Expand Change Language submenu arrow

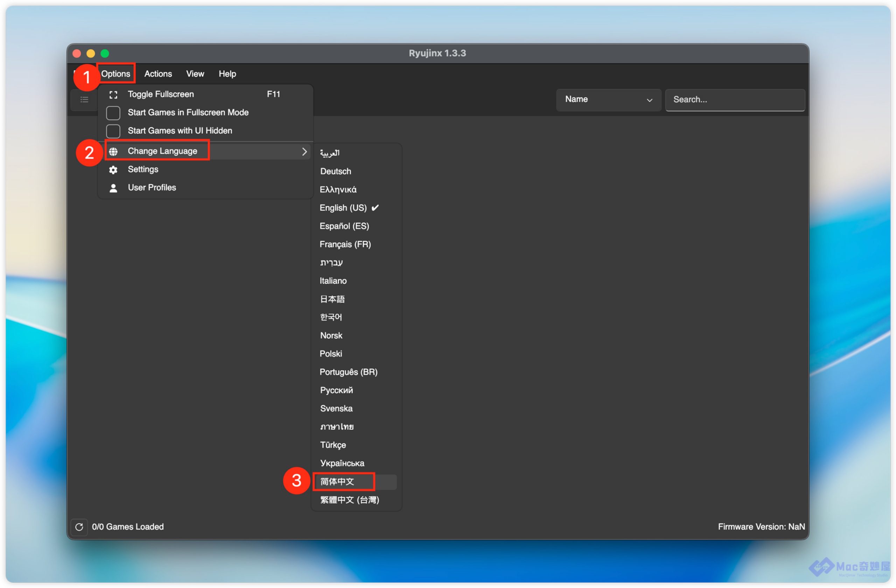[304, 151]
